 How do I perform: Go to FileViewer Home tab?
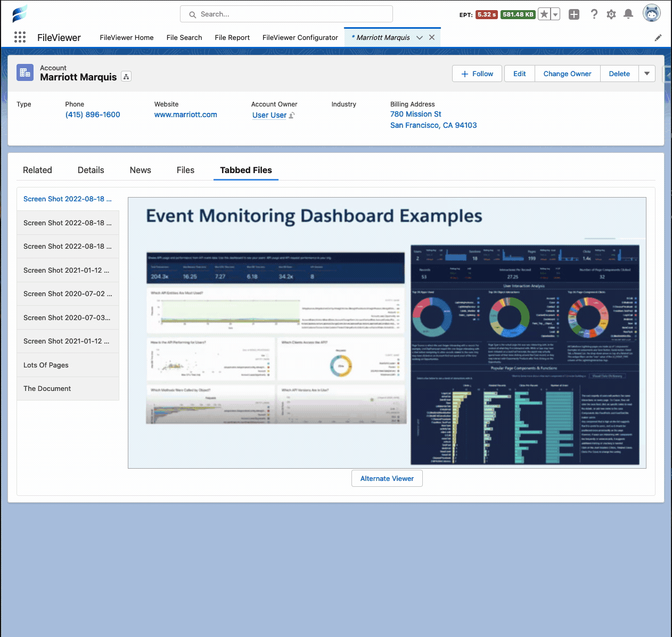tap(127, 37)
